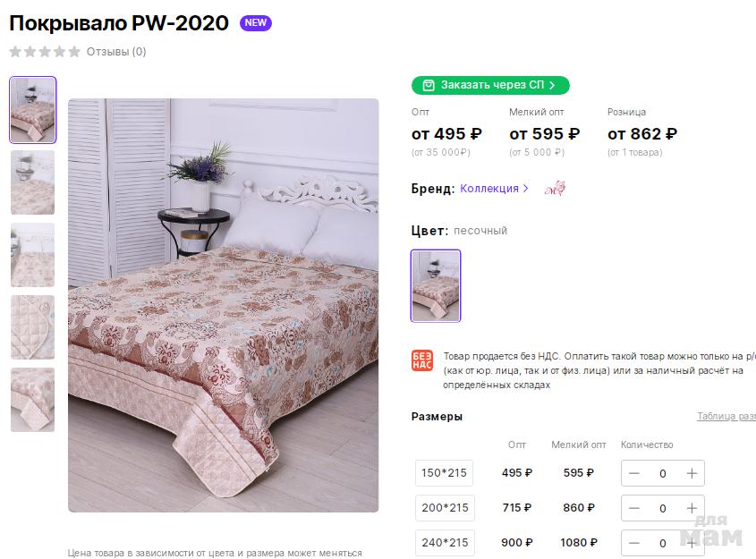The width and height of the screenshot is (756, 559).
Task: Select the first bedspread thumbnail
Action: click(33, 110)
